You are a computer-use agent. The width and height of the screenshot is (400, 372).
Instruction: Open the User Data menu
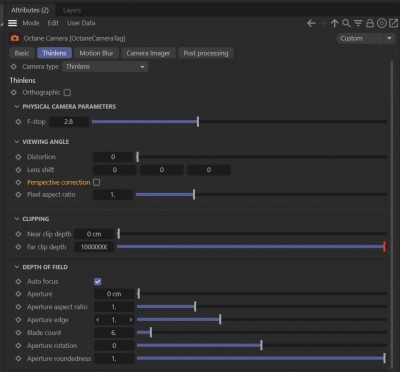(x=81, y=23)
